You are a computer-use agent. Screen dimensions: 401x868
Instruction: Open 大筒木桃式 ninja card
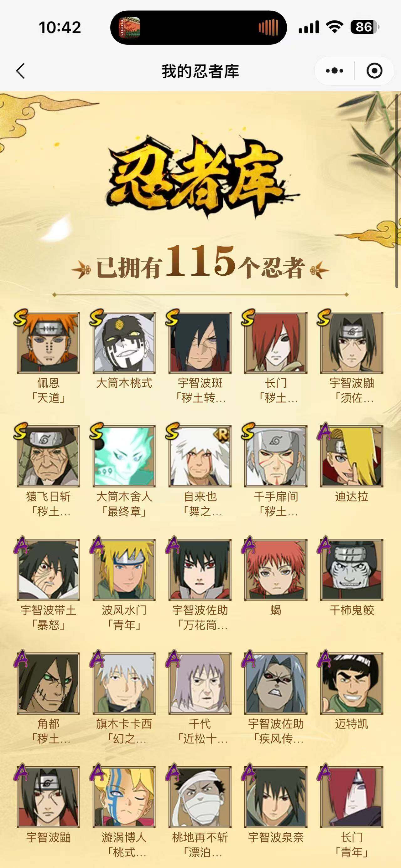tap(124, 342)
